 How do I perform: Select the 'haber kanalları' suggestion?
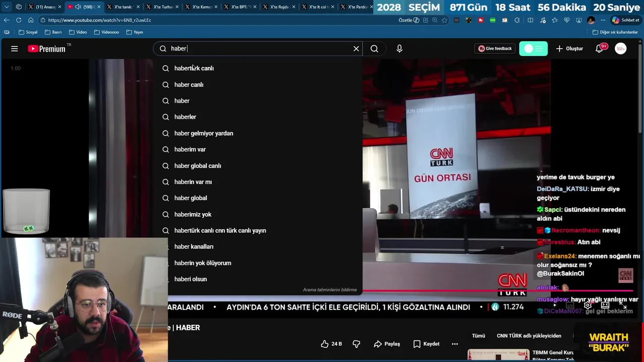click(265, 247)
